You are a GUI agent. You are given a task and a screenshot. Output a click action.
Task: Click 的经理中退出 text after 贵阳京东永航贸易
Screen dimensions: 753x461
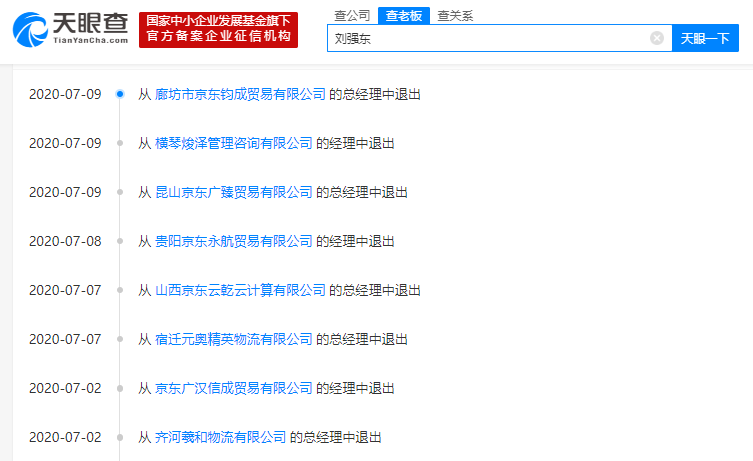(x=355, y=241)
